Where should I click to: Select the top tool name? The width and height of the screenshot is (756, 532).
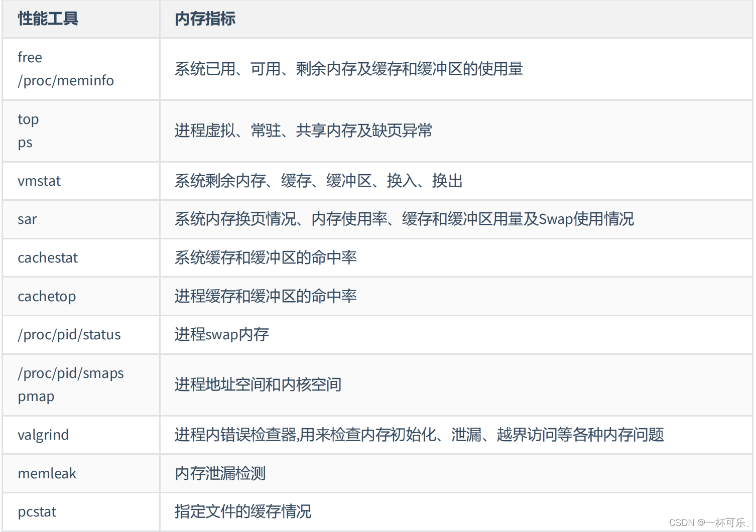click(28, 119)
